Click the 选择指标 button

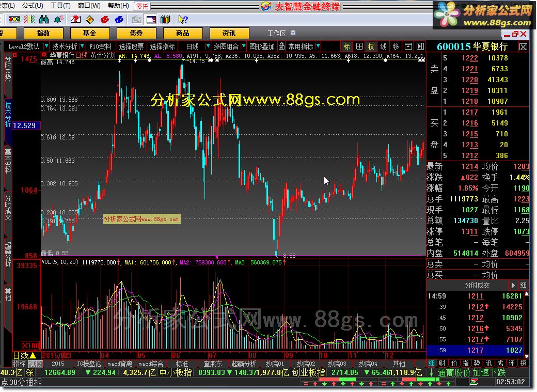click(x=162, y=46)
